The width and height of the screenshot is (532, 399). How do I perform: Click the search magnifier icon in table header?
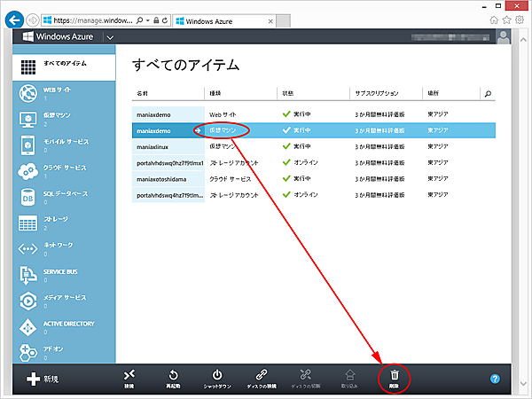(488, 93)
